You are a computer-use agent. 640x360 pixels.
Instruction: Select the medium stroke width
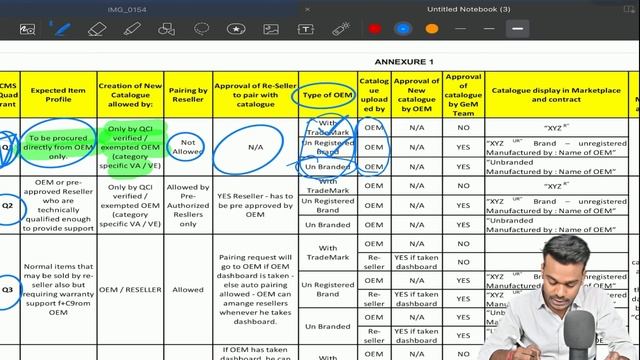pos(489,29)
